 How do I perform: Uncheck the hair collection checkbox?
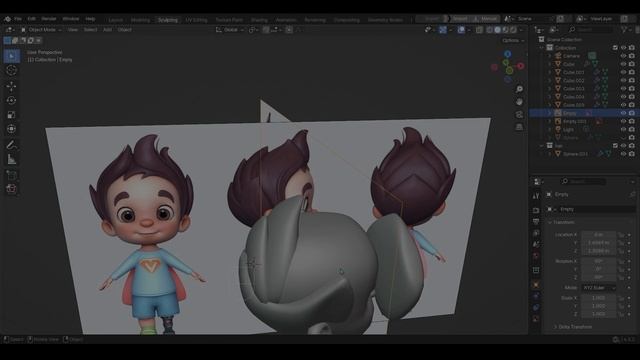615,146
